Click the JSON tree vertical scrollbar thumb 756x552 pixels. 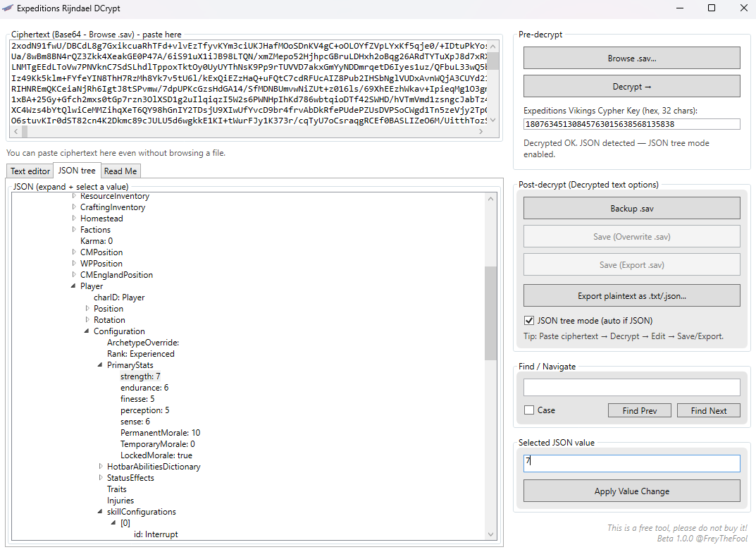491,313
